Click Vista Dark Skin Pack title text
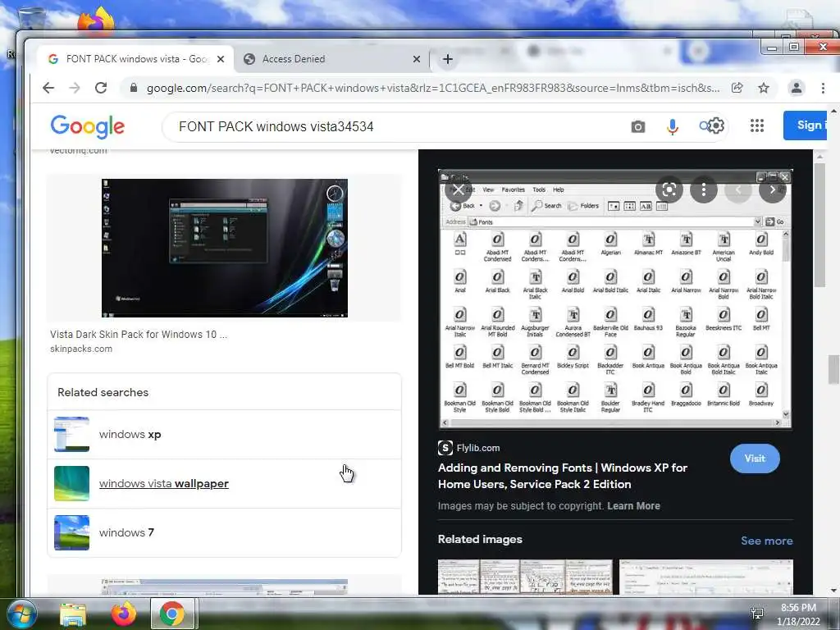This screenshot has width=840, height=630. pyautogui.click(x=138, y=335)
